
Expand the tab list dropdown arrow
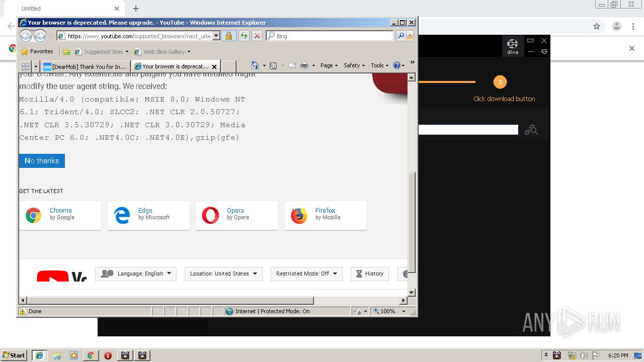pos(36,66)
